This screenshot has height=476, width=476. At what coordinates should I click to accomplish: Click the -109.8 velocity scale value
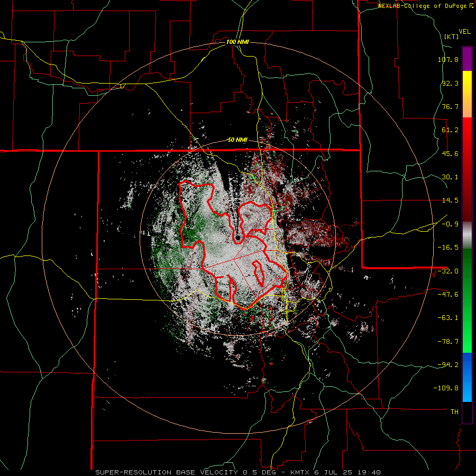coord(446,388)
